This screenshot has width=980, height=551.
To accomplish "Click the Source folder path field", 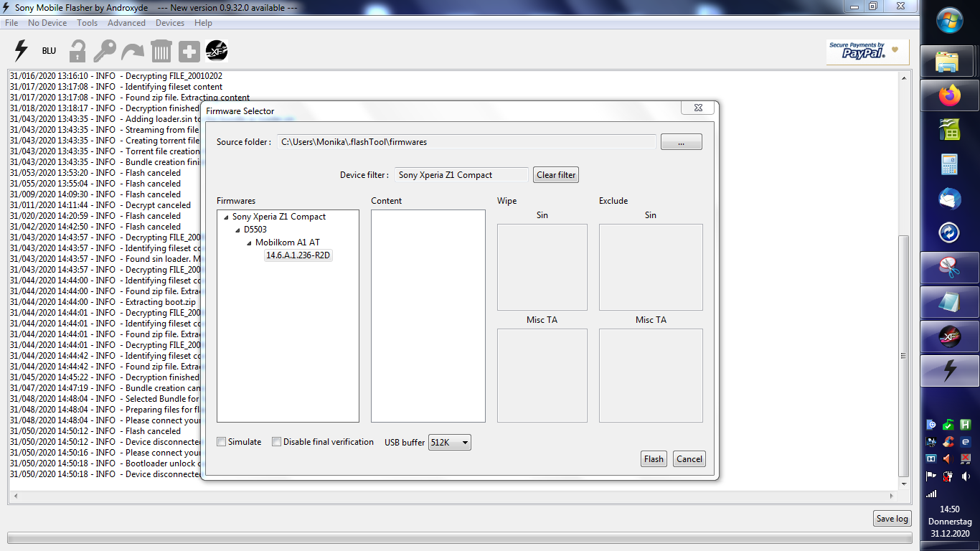I will (466, 142).
